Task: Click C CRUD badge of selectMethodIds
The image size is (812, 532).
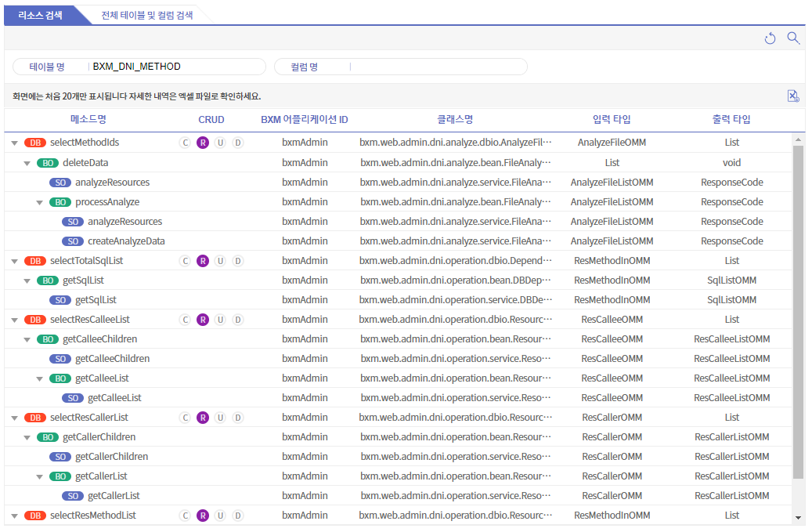Action: click(x=185, y=143)
